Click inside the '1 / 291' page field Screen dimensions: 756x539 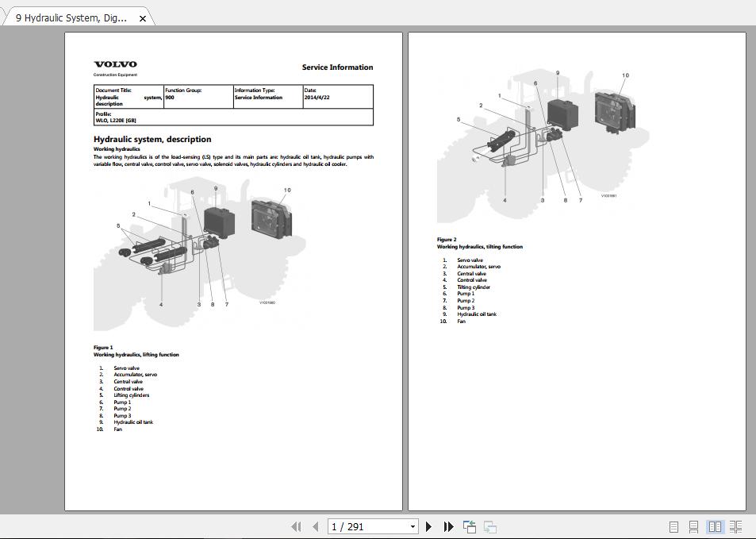(365, 526)
